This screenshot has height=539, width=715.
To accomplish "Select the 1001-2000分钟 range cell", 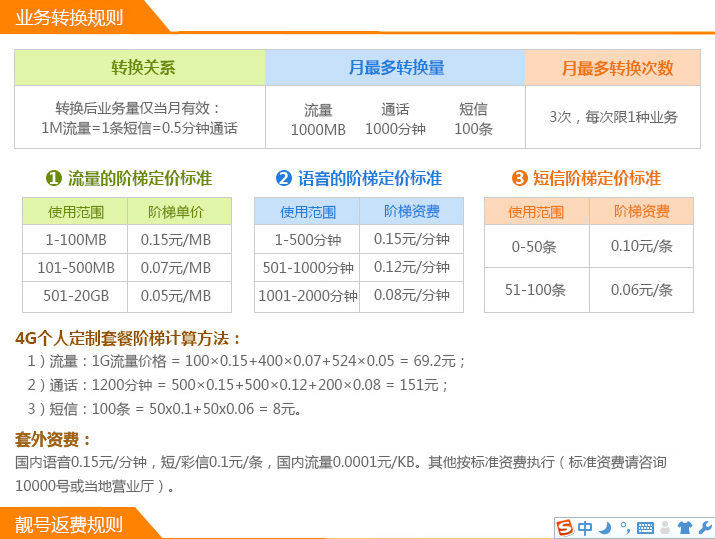I will (x=307, y=296).
